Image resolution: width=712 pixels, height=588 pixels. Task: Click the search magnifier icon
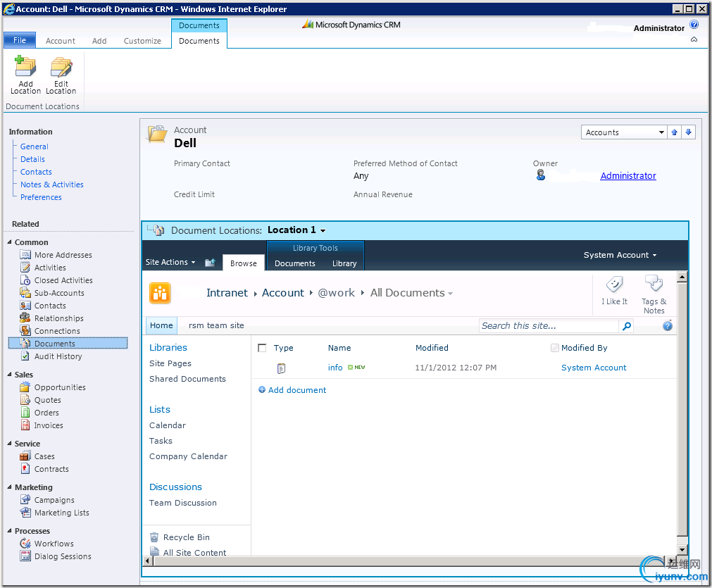(x=627, y=326)
